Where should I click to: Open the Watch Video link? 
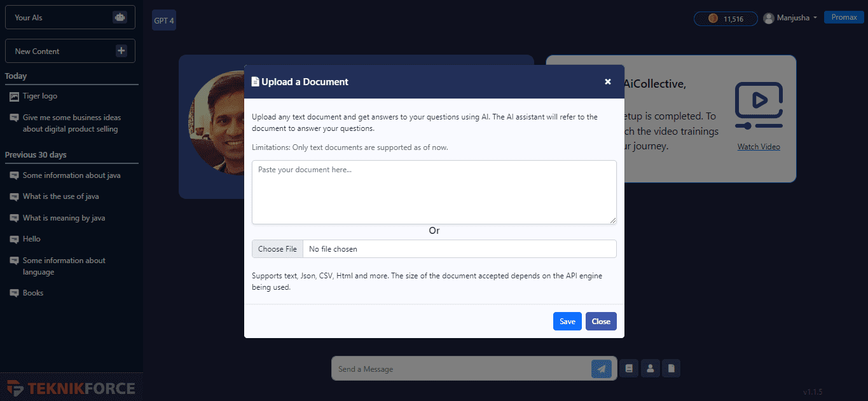coord(759,147)
